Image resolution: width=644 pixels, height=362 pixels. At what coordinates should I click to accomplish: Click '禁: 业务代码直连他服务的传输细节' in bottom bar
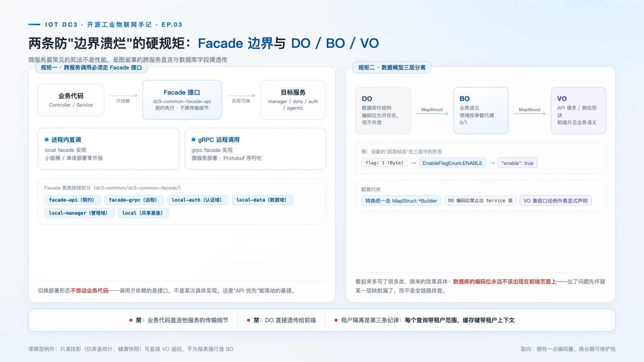179,320
